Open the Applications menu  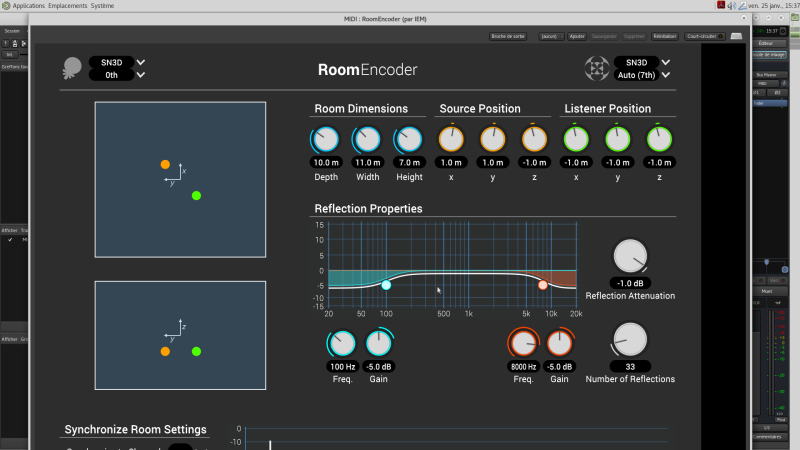coord(29,6)
